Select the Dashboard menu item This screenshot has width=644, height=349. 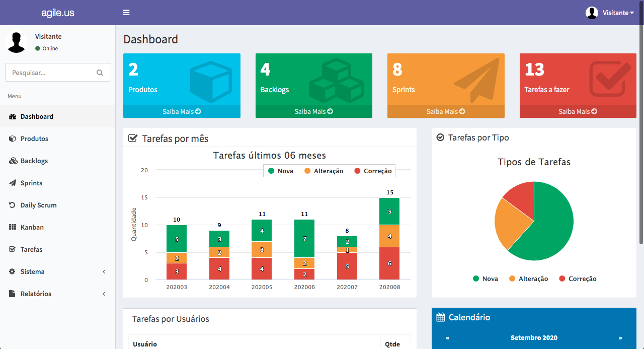(x=57, y=116)
